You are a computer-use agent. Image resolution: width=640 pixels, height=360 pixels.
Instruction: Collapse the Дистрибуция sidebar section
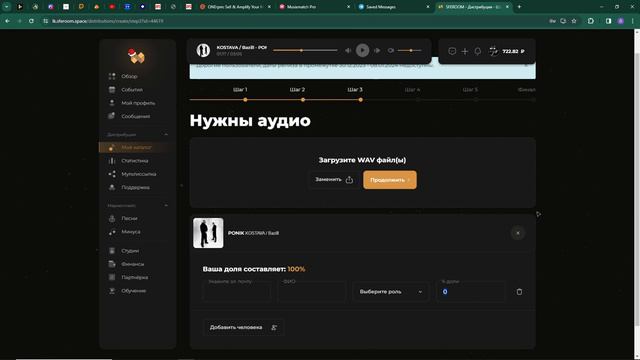coord(166,134)
